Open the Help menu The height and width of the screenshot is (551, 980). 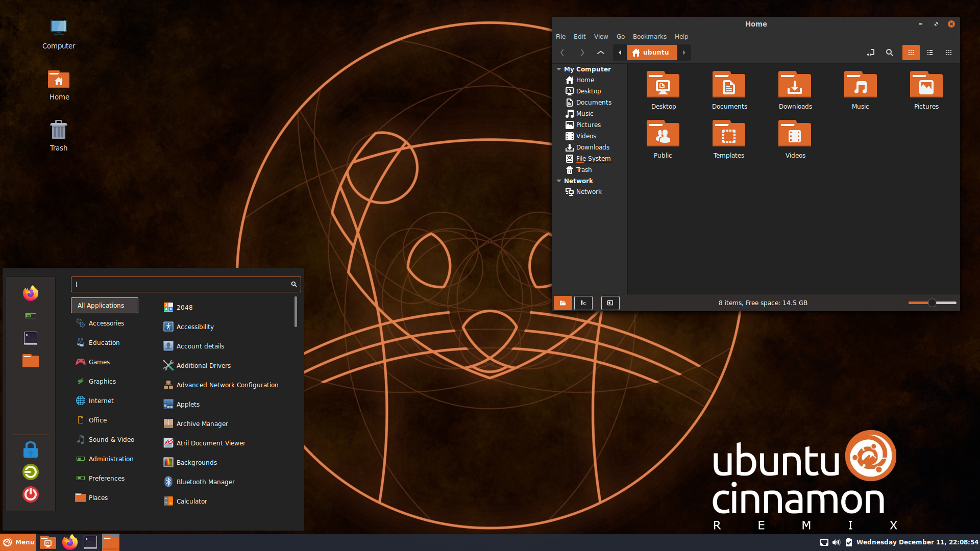pos(681,37)
